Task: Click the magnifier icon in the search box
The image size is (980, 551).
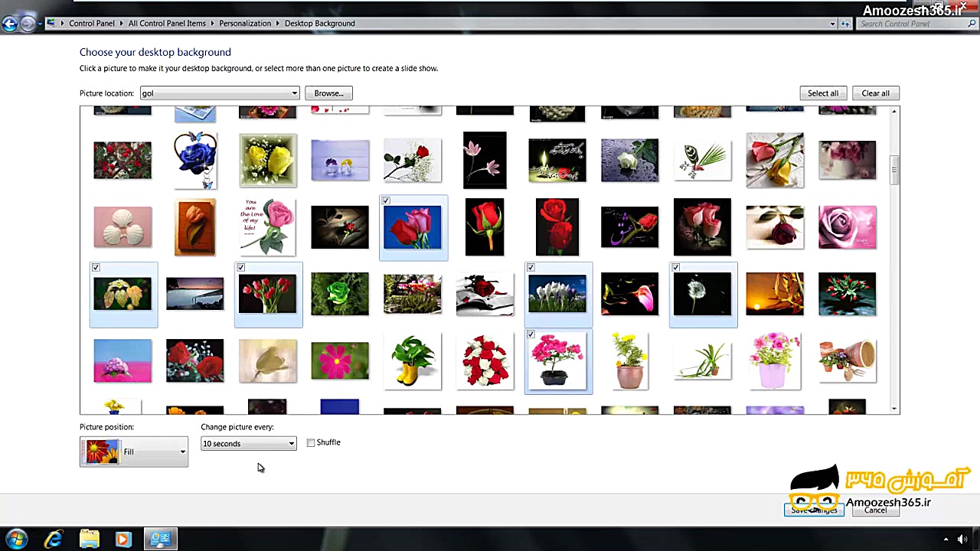Action: click(971, 24)
